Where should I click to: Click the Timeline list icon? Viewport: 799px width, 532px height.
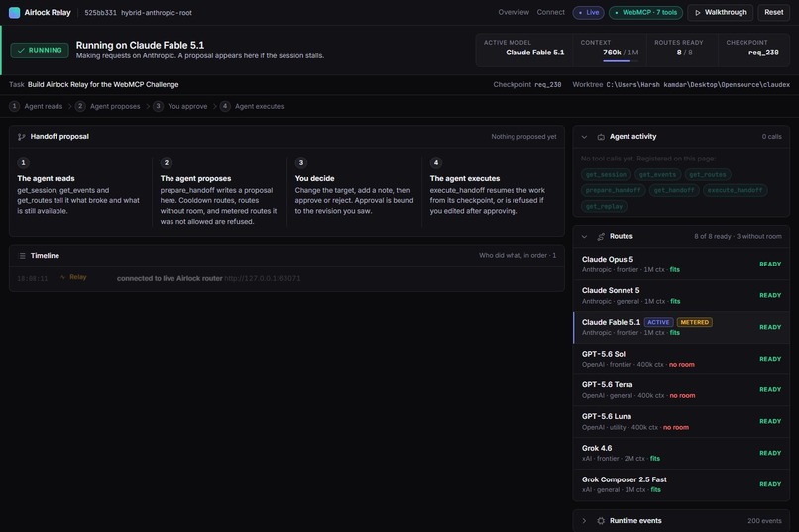(x=22, y=256)
